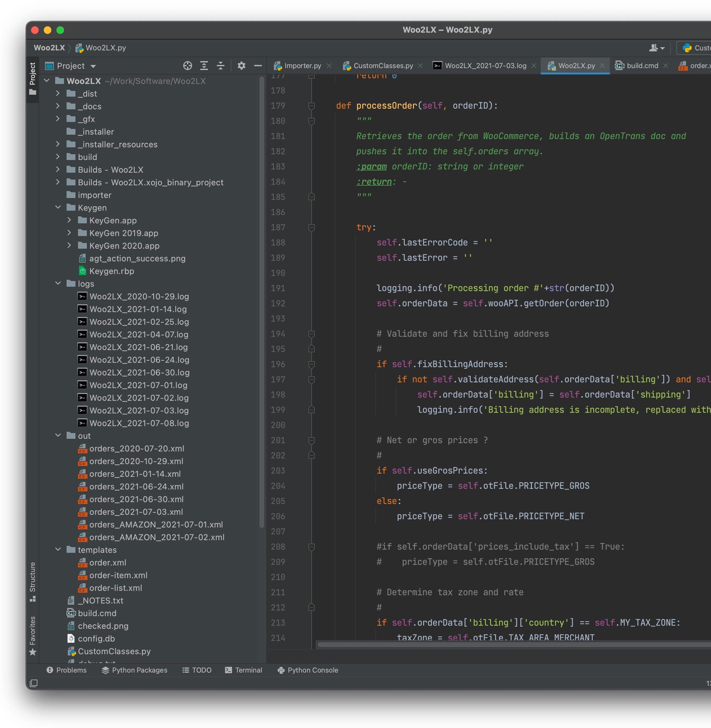Collapse the Woo2LX root folder
The image size is (711, 728).
click(47, 80)
